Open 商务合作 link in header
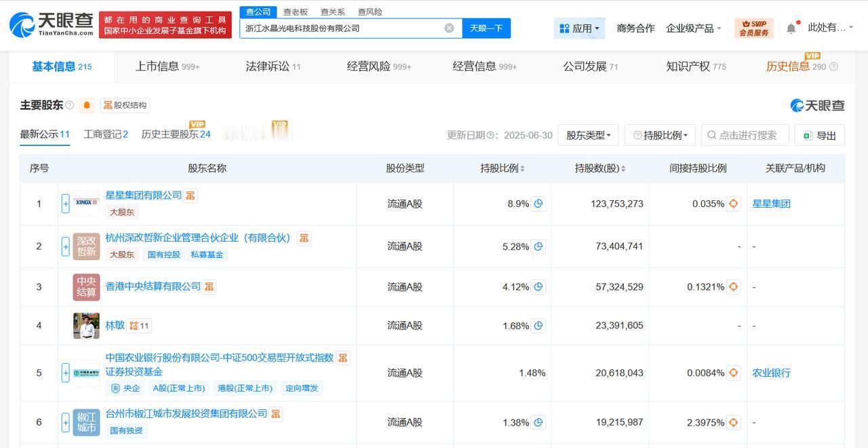 click(635, 29)
